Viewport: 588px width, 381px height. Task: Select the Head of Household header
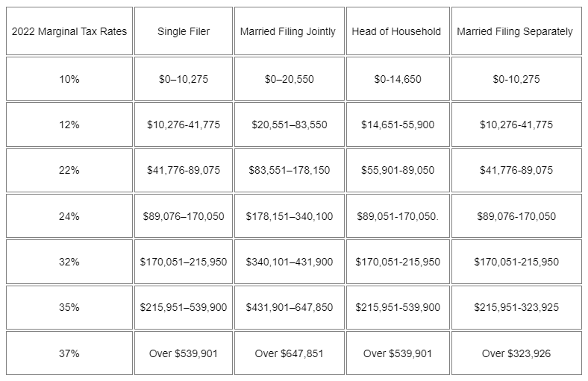click(397, 32)
